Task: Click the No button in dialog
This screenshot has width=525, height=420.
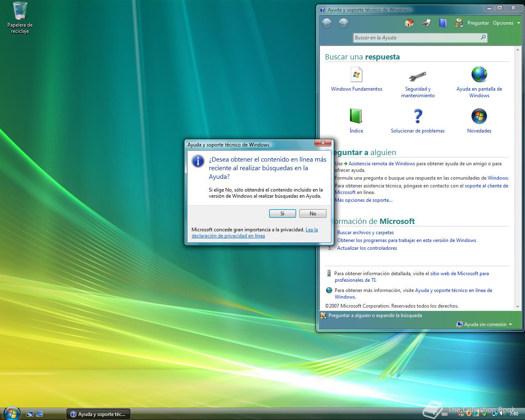Action: pos(313,214)
